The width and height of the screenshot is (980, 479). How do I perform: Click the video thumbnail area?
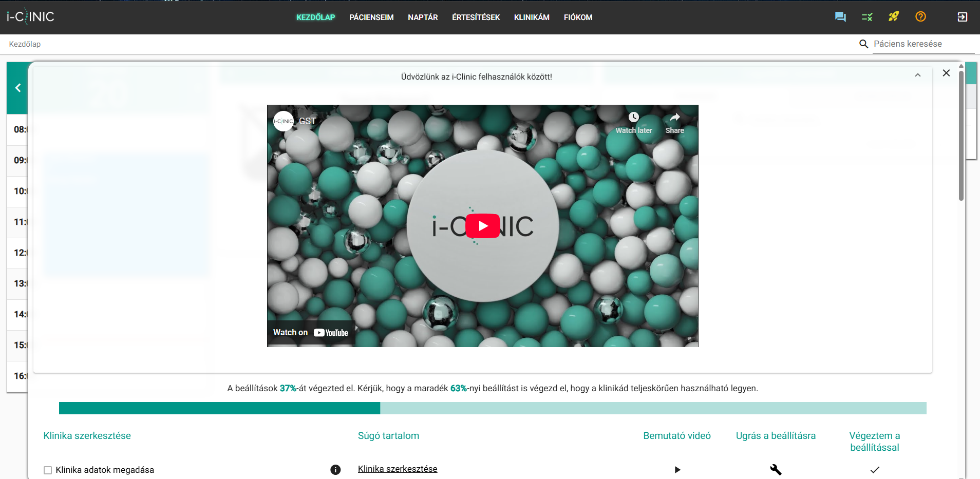click(483, 226)
